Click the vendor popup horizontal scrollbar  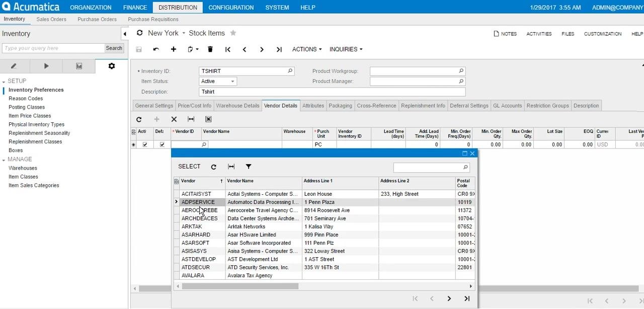[240, 286]
